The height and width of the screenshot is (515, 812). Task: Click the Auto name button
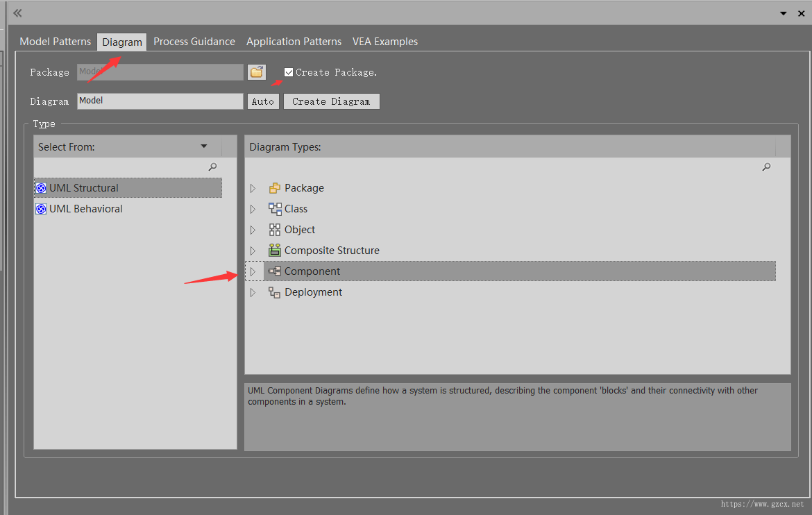coord(263,101)
